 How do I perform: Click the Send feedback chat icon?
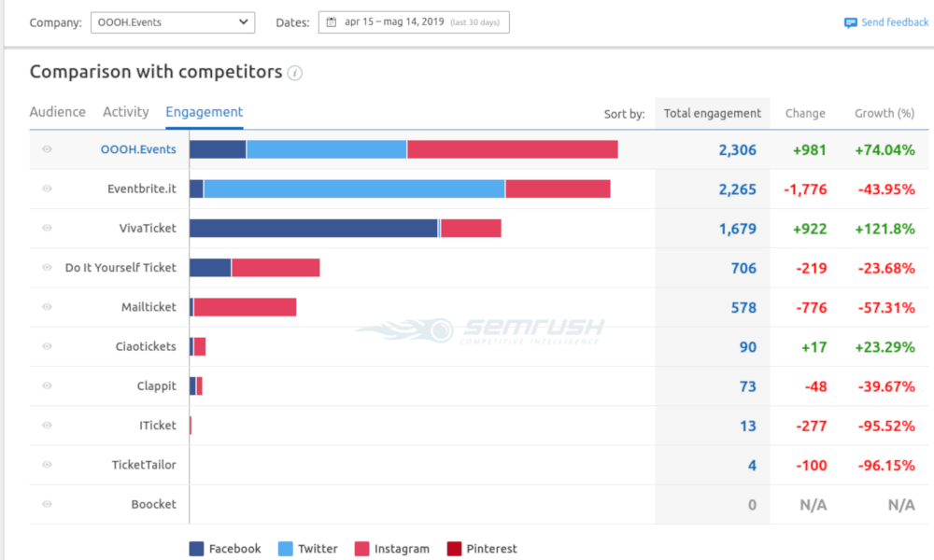coord(850,22)
